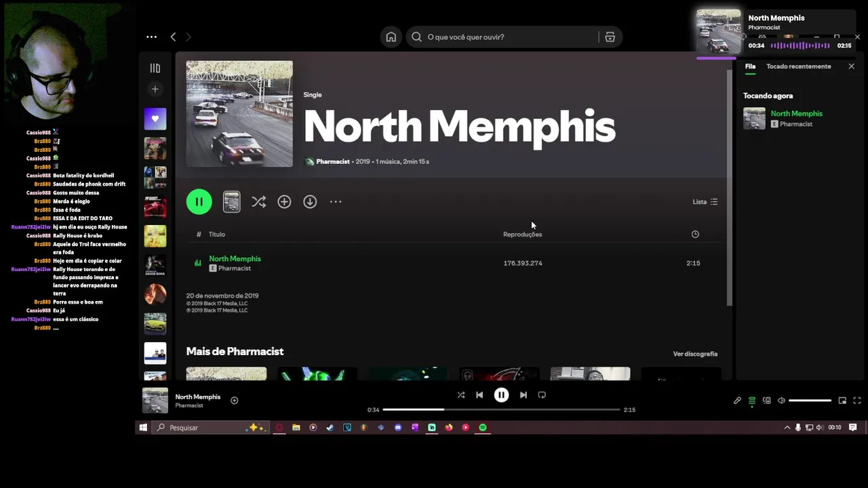Open the Windows notification center
The image size is (868, 488).
click(x=853, y=428)
